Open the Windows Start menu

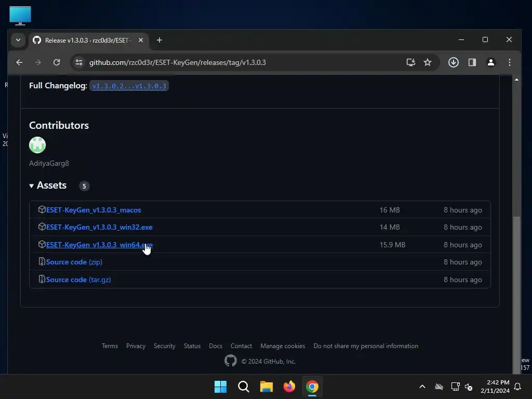click(220, 387)
